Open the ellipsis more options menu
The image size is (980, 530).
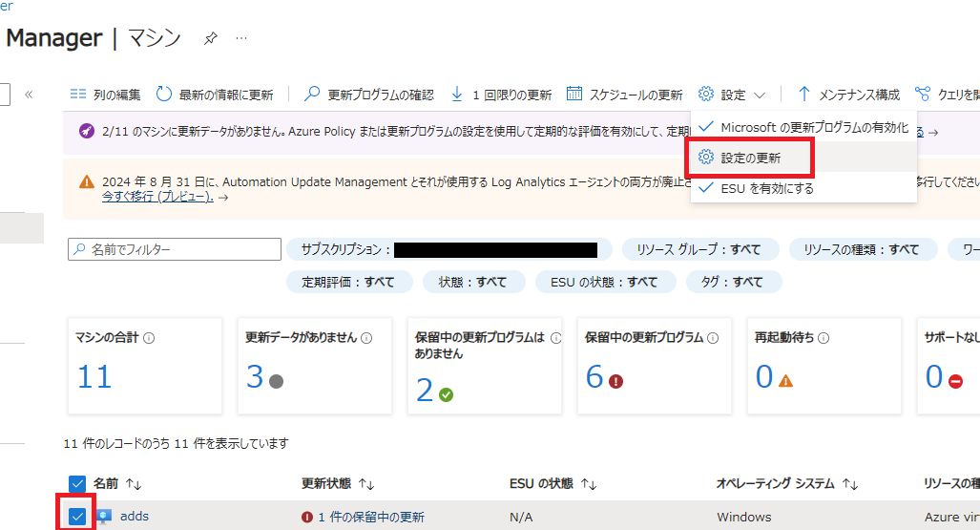(241, 39)
